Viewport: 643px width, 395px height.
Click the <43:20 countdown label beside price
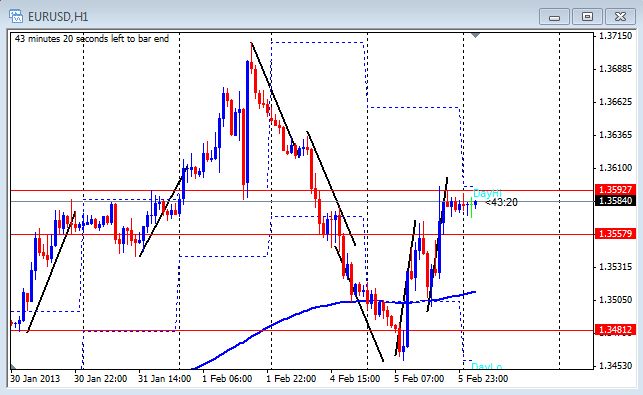[501, 202]
